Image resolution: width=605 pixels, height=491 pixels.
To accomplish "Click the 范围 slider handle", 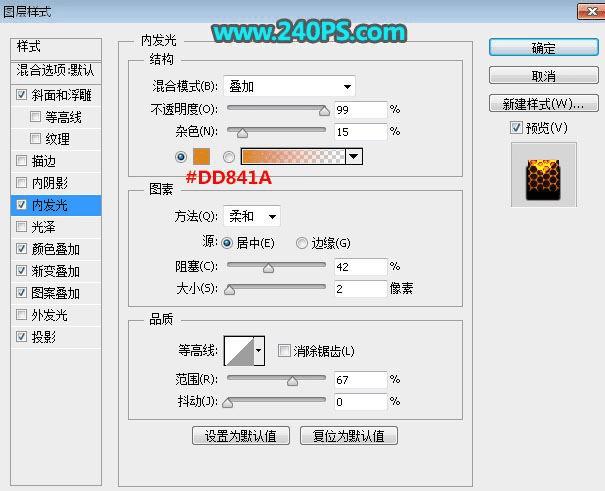I will pyautogui.click(x=292, y=381).
